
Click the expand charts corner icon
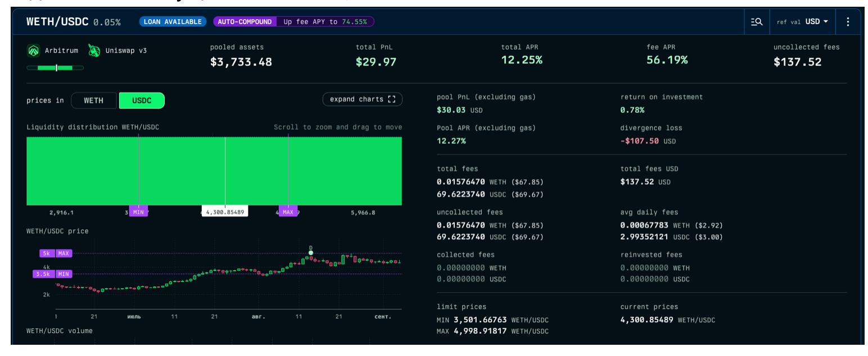[392, 99]
